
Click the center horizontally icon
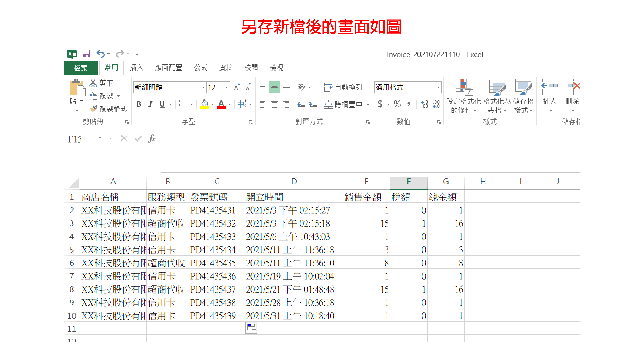point(274,104)
